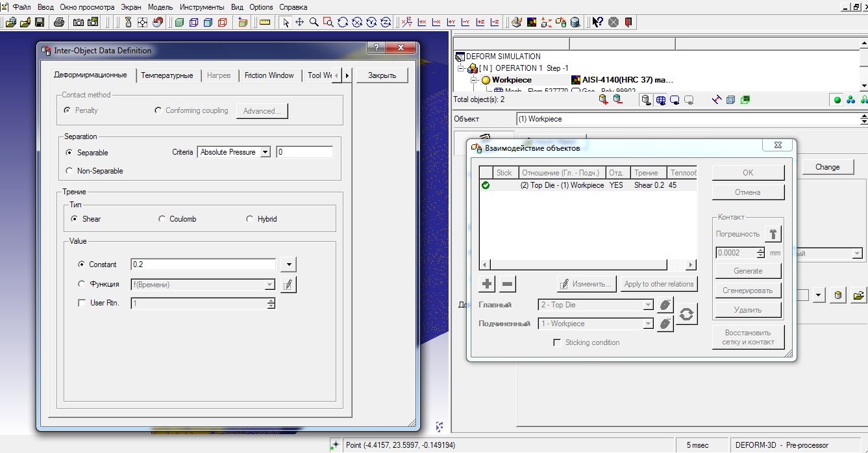Select the pan move tool
This screenshot has width=868, height=453.
(300, 22)
